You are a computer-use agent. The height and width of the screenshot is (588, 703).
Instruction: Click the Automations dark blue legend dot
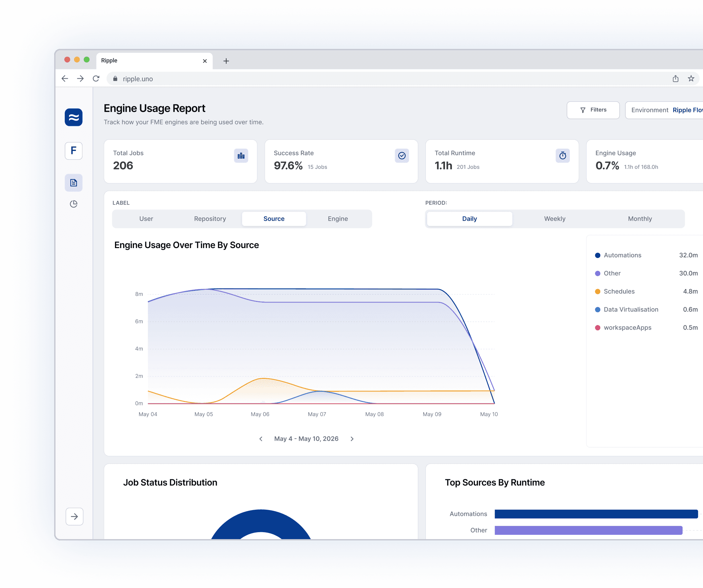[598, 255]
